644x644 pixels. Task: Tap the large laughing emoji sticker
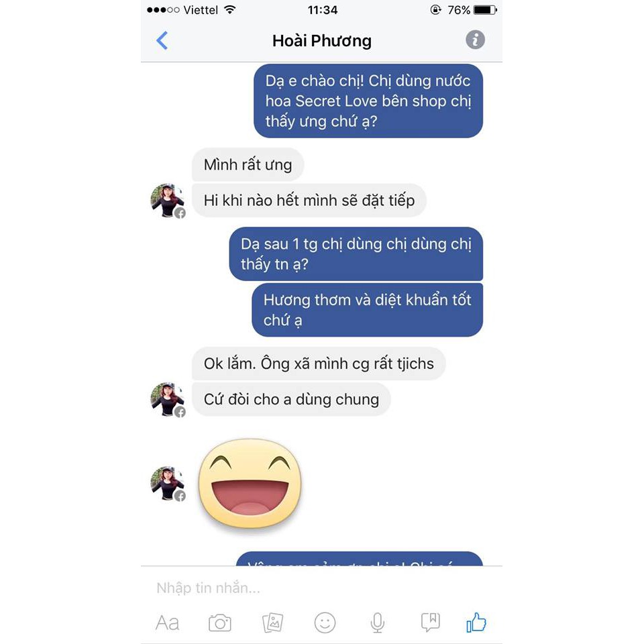click(250, 483)
